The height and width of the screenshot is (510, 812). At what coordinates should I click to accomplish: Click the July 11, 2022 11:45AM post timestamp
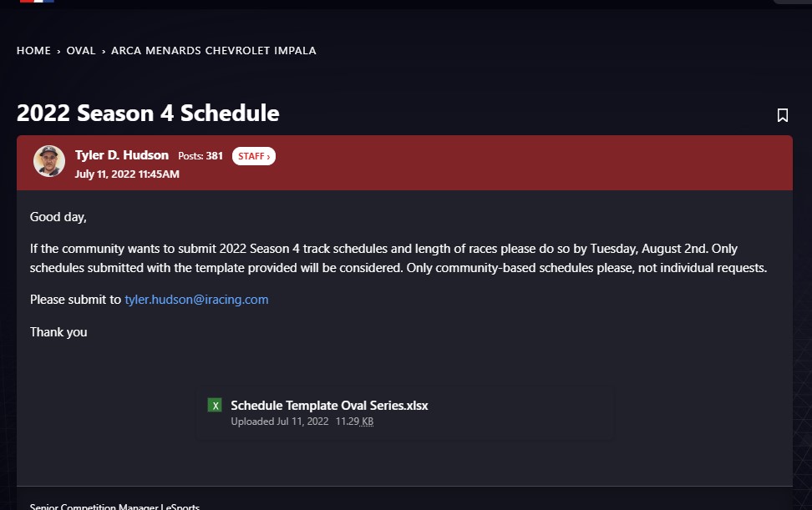point(127,174)
